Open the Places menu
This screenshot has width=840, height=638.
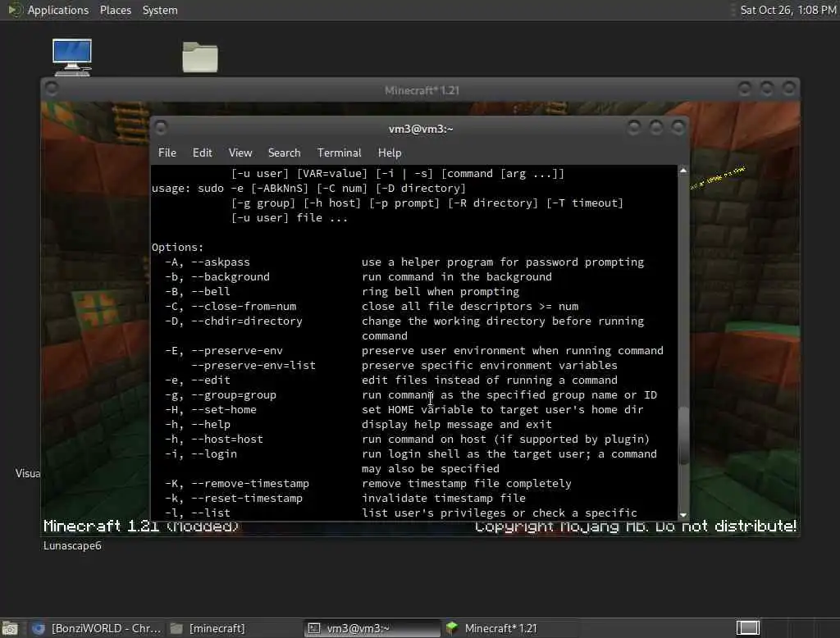pos(115,10)
